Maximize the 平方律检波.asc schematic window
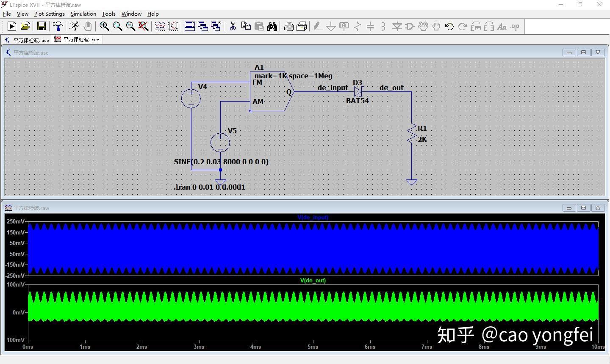 583,52
